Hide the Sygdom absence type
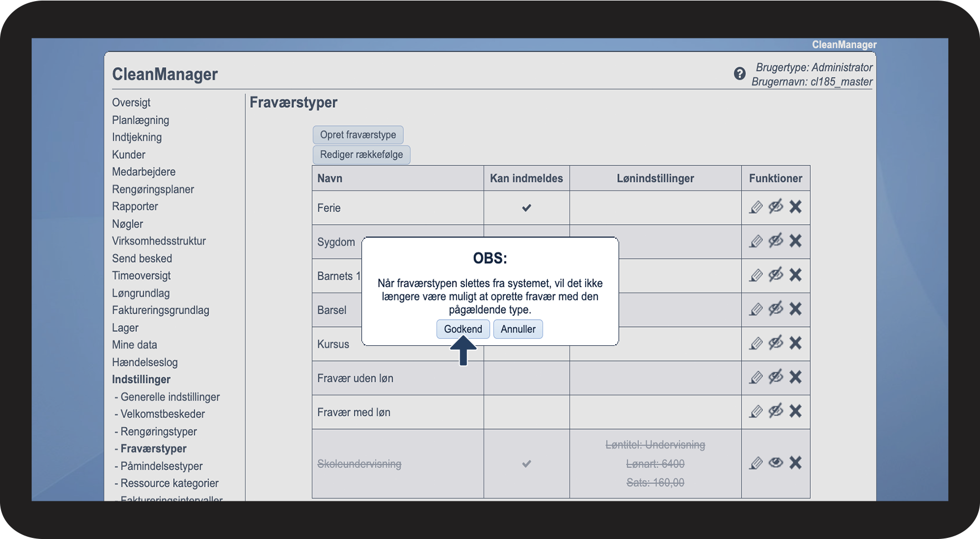Viewport: 980px width, 539px height. [776, 240]
